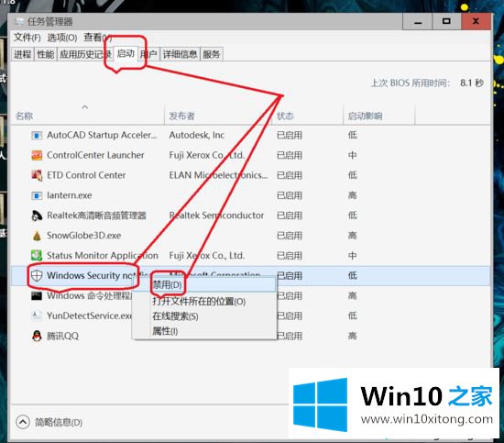Choose 打开文件所在的位置(O) in context menu
This screenshot has height=443, width=504.
point(204,302)
